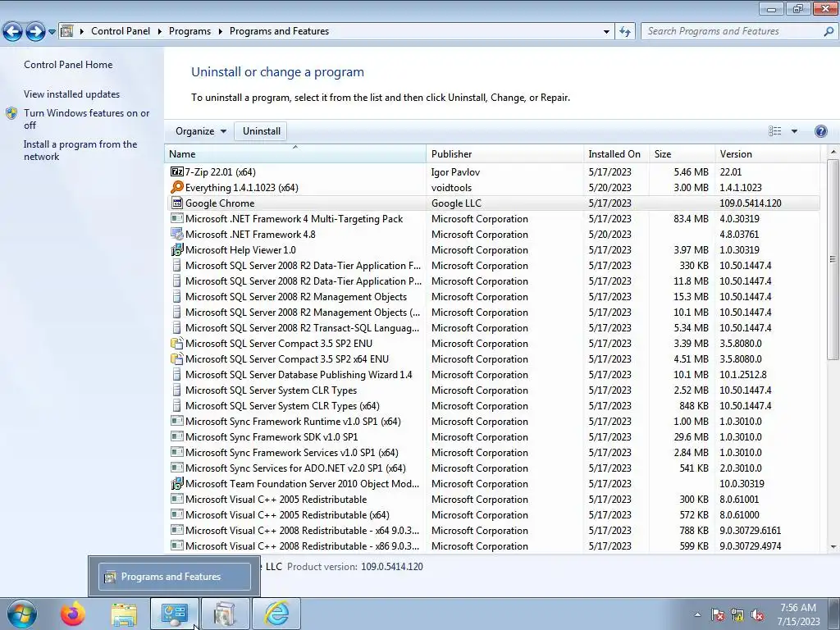Screen dimensions: 840x630
Task: Click the search magnifier icon
Action: tap(829, 32)
